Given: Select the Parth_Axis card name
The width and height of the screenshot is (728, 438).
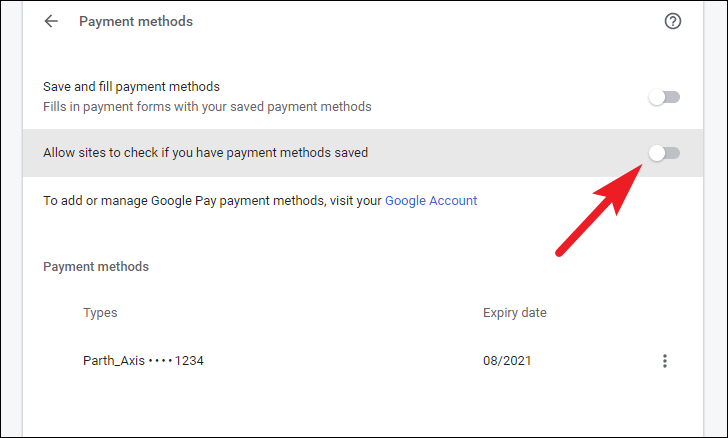Looking at the screenshot, I should 114,360.
